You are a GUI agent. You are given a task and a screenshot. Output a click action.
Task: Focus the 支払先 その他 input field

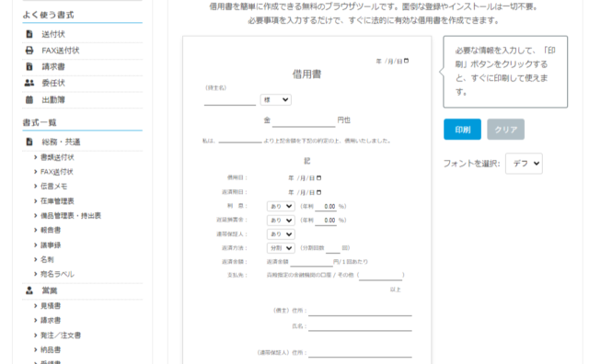(380, 276)
